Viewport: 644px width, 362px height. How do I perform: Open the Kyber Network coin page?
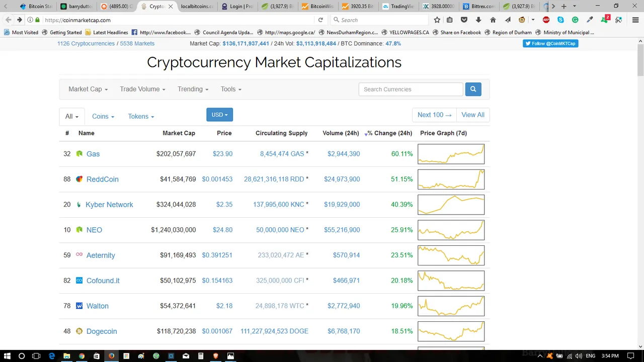click(109, 205)
